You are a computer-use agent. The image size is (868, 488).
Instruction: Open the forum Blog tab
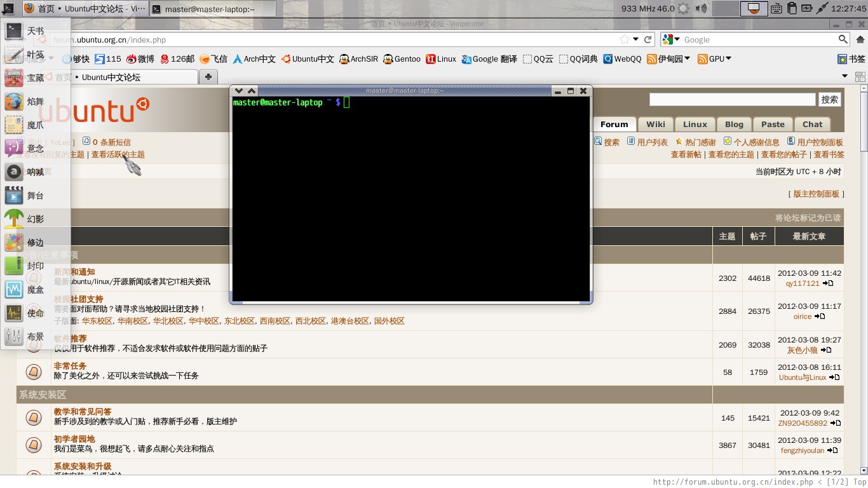(734, 124)
